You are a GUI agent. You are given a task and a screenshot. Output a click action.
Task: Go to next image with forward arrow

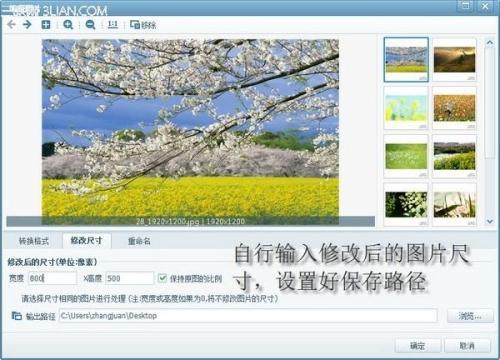pyautogui.click(x=27, y=24)
